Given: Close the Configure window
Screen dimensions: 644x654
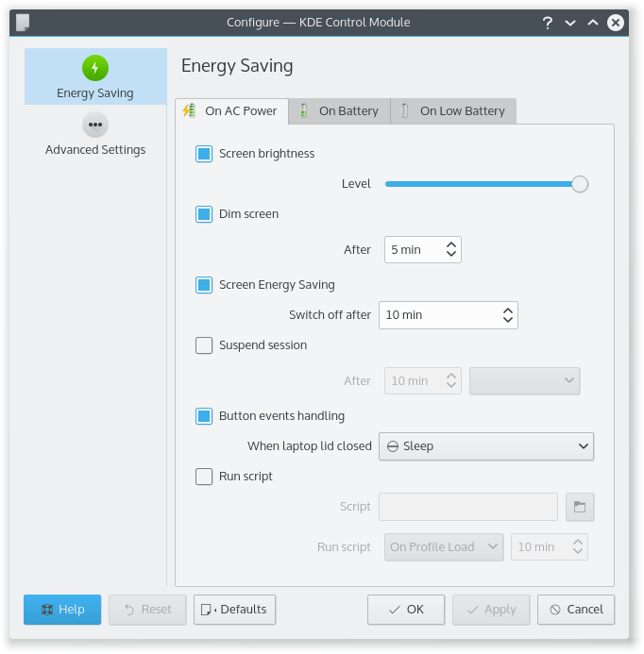Looking at the screenshot, I should tap(616, 23).
